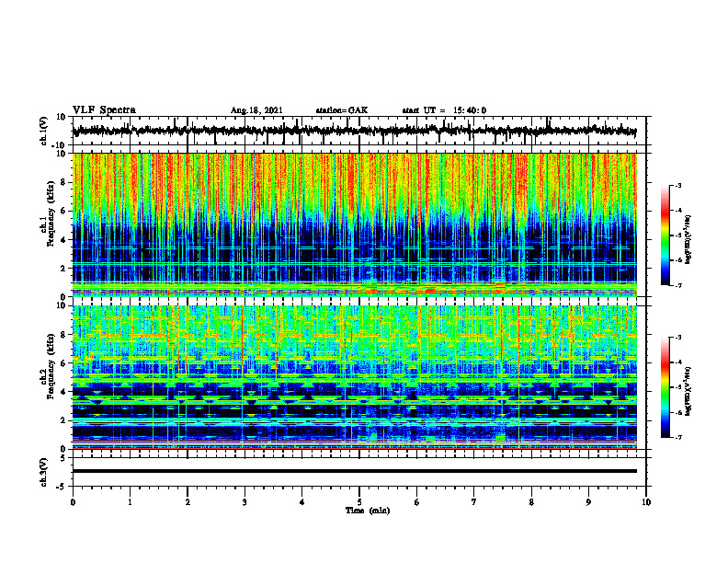Click the ch.1 "Frequency (kHz)" axis label

click(x=51, y=213)
